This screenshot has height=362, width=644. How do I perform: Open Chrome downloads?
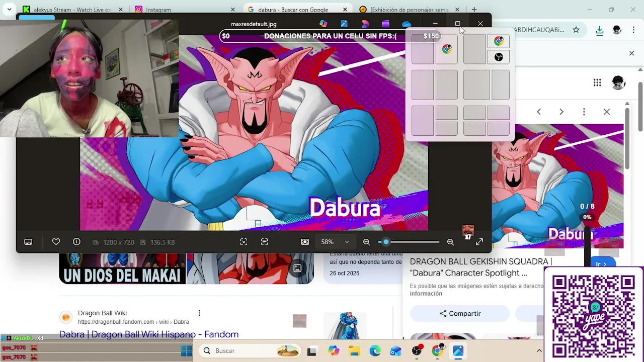pyautogui.click(x=599, y=30)
